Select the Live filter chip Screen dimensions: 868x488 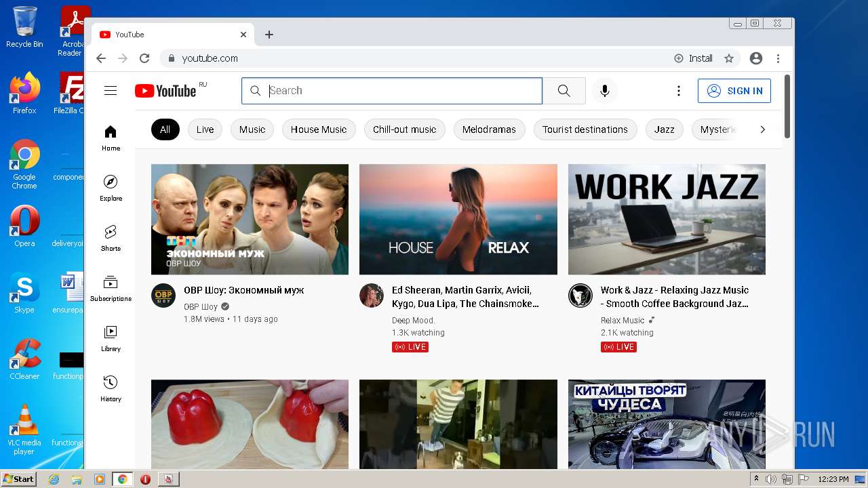(205, 129)
